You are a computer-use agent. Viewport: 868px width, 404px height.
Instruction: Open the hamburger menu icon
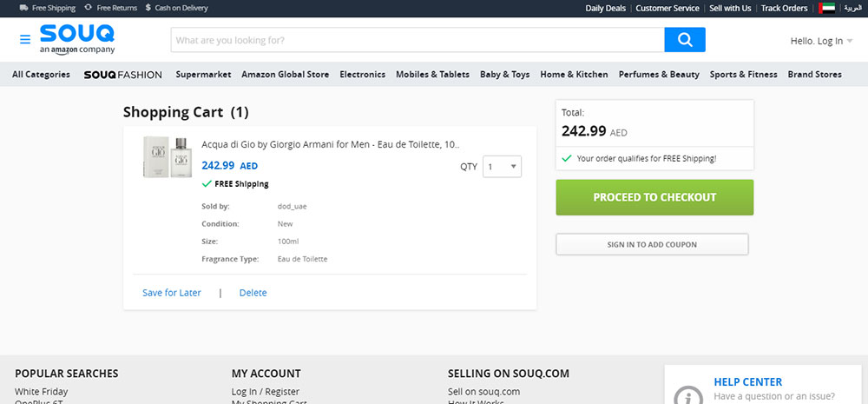click(25, 39)
